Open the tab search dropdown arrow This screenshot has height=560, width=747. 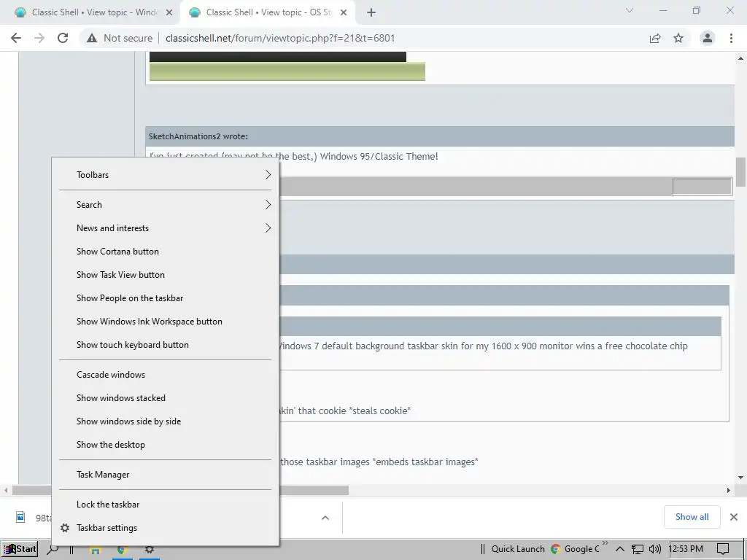[630, 10]
